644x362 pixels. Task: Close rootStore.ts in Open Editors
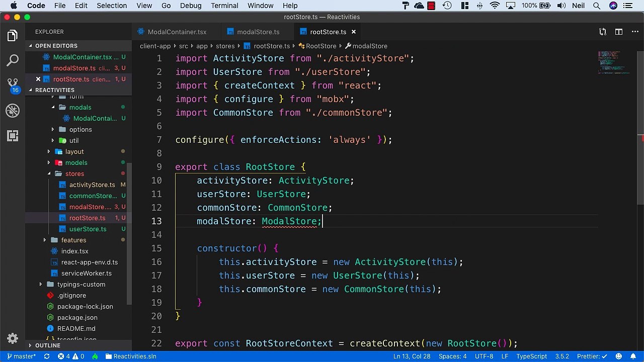click(x=38, y=79)
